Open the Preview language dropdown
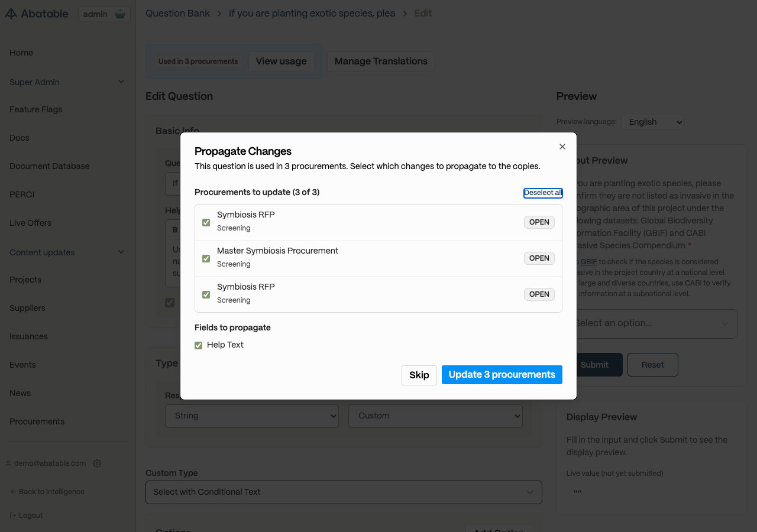This screenshot has height=532, width=757. tap(653, 122)
